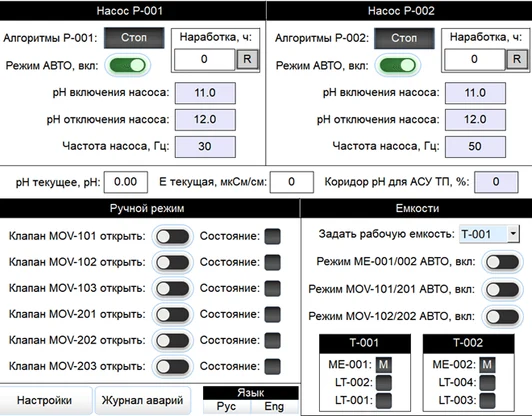Open the working tank T-001 dropdown
532x416 pixels.
tap(489, 234)
